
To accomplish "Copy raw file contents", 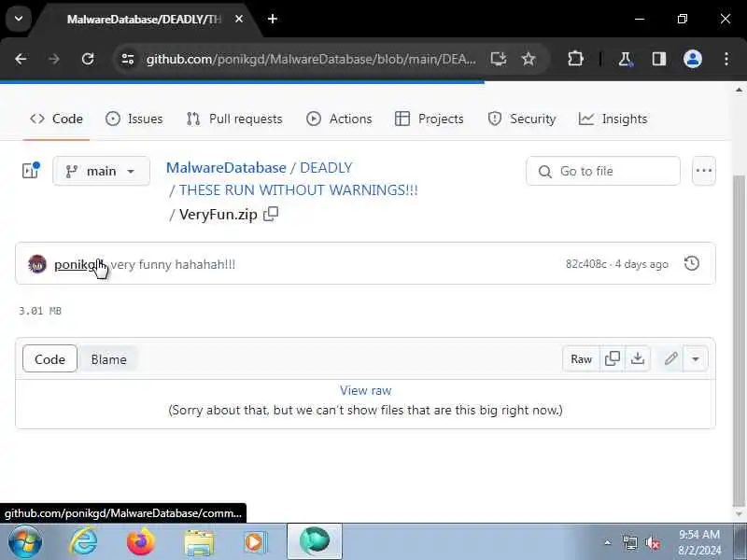I will coord(613,358).
